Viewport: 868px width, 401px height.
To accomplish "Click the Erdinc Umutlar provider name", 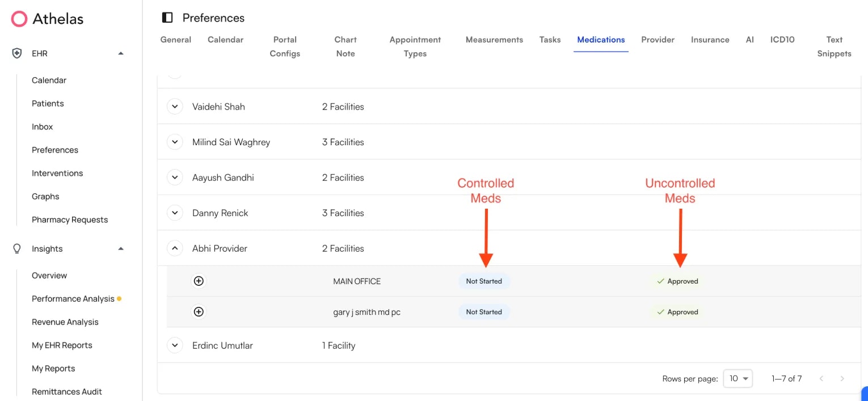I will [222, 345].
